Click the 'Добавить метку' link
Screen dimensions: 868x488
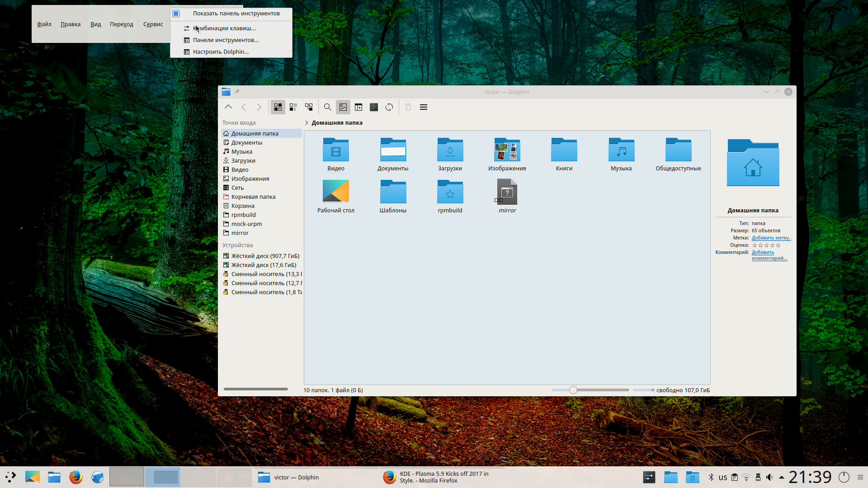[771, 238]
